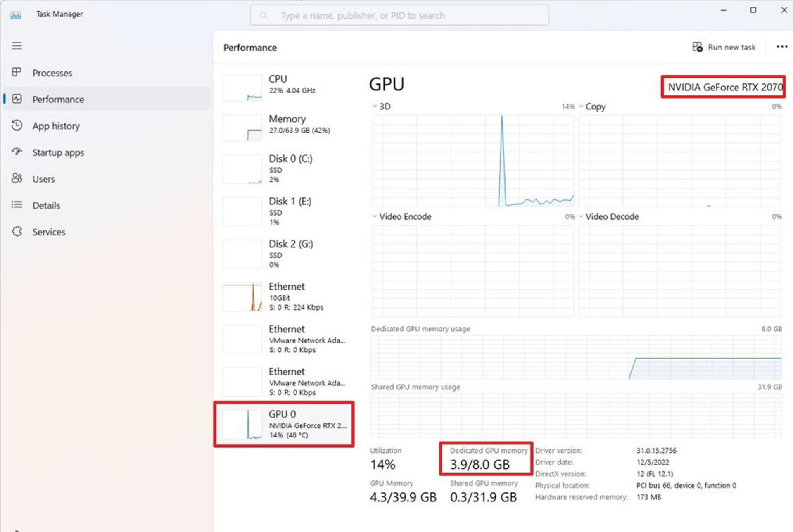The width and height of the screenshot is (793, 532).
Task: Click the 4.3/39.9 GB GPU Memory value
Action: pos(403,497)
